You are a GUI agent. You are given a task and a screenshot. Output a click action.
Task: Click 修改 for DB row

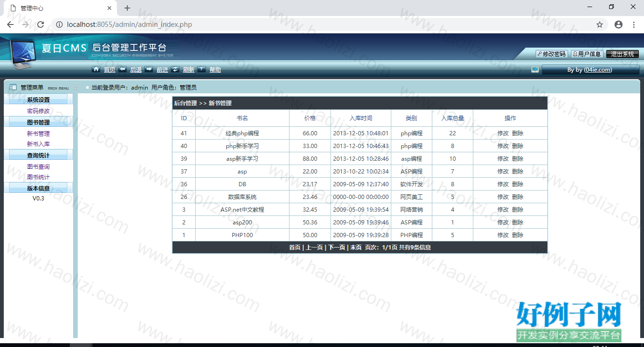(x=503, y=184)
